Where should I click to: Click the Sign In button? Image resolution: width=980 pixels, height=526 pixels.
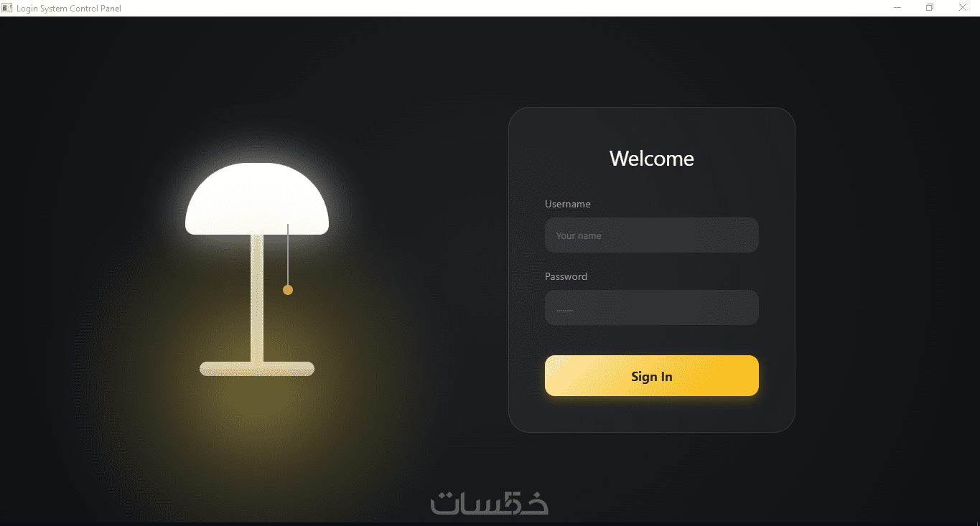click(652, 376)
